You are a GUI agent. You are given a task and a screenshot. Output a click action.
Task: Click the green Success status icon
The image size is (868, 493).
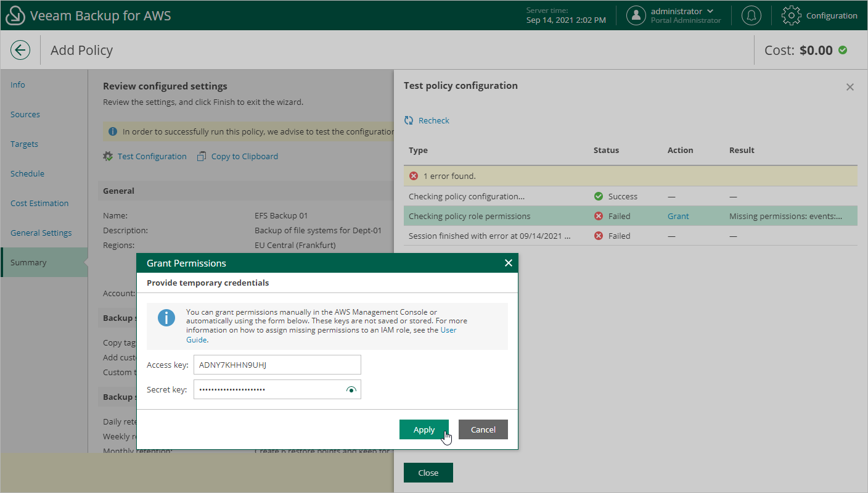point(598,196)
